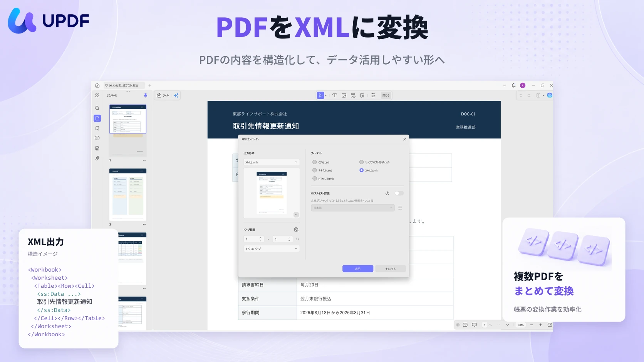The height and width of the screenshot is (362, 644).
Task: Select the リッチテキスト形式(.rtf) radio button
Action: coord(361,162)
